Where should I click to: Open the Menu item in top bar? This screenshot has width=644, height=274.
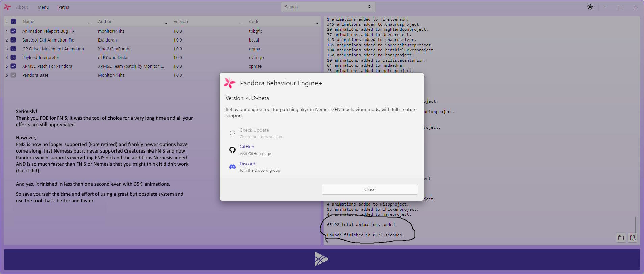pos(43,7)
